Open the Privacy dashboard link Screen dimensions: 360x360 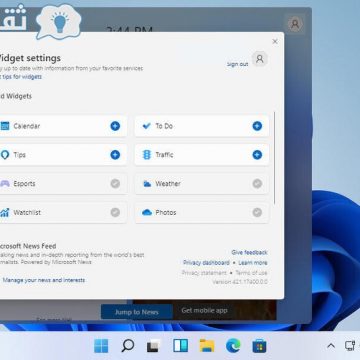click(x=206, y=263)
